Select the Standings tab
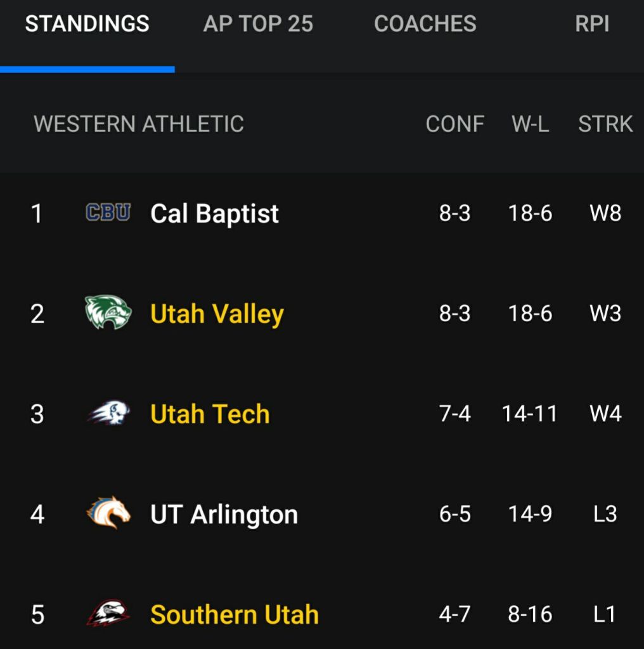This screenshot has height=649, width=644. coord(87,24)
